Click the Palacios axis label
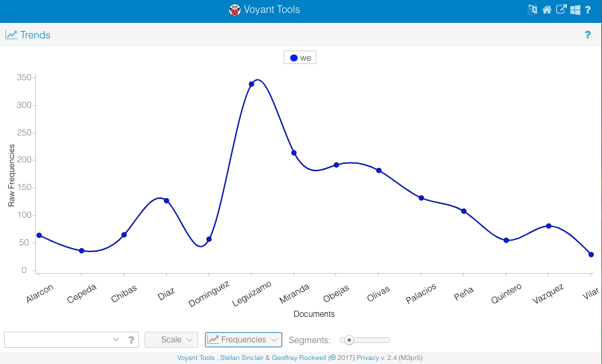The image size is (602, 364). tap(421, 294)
